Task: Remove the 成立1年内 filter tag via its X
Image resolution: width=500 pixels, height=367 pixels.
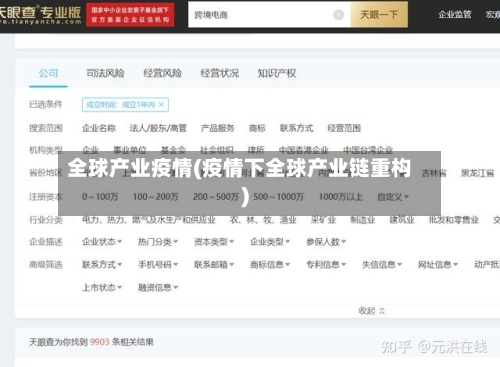Action: (161, 105)
